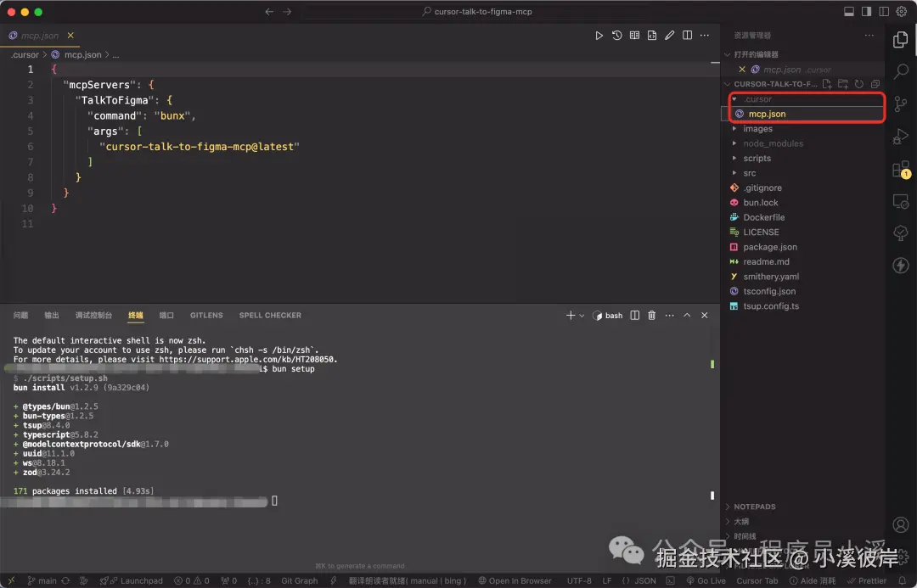The image size is (917, 588).
Task: Open readme.md in the explorer
Action: click(x=766, y=262)
